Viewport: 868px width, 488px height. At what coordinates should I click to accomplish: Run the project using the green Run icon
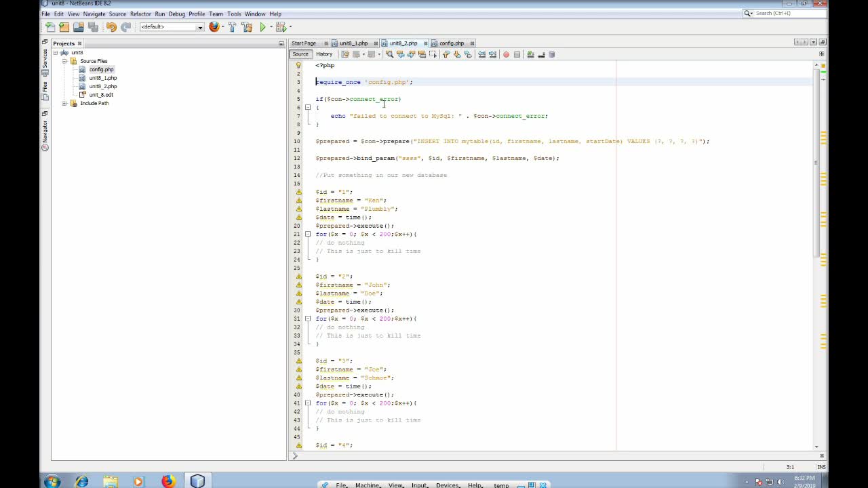point(262,27)
